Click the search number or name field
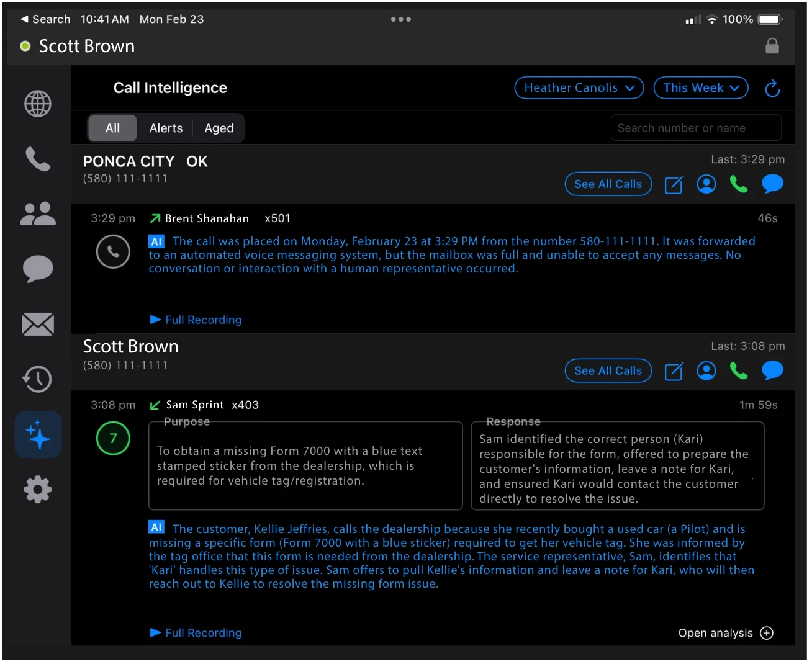Image resolution: width=812 pixels, height=664 pixels. 695,127
